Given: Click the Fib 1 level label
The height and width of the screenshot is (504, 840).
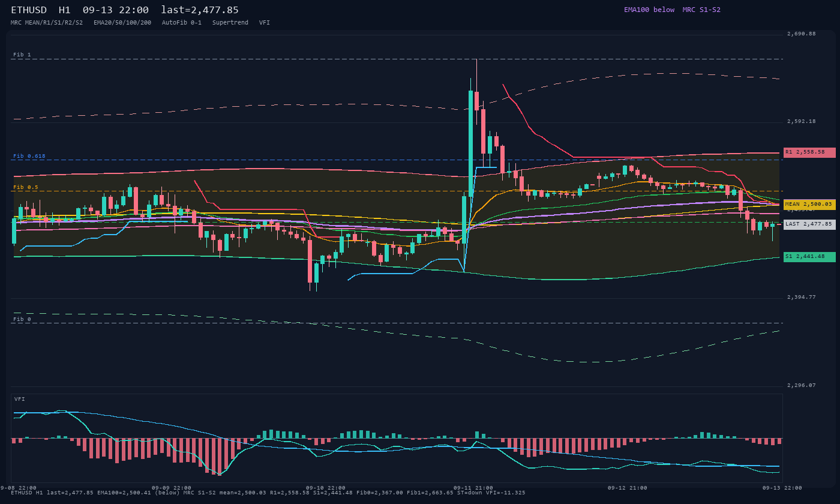Looking at the screenshot, I should (22, 55).
